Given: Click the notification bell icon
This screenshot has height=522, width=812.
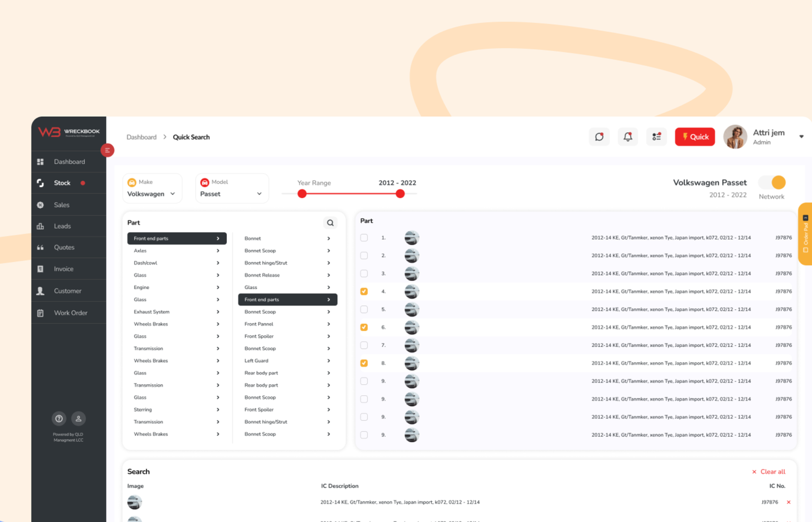Looking at the screenshot, I should (628, 137).
